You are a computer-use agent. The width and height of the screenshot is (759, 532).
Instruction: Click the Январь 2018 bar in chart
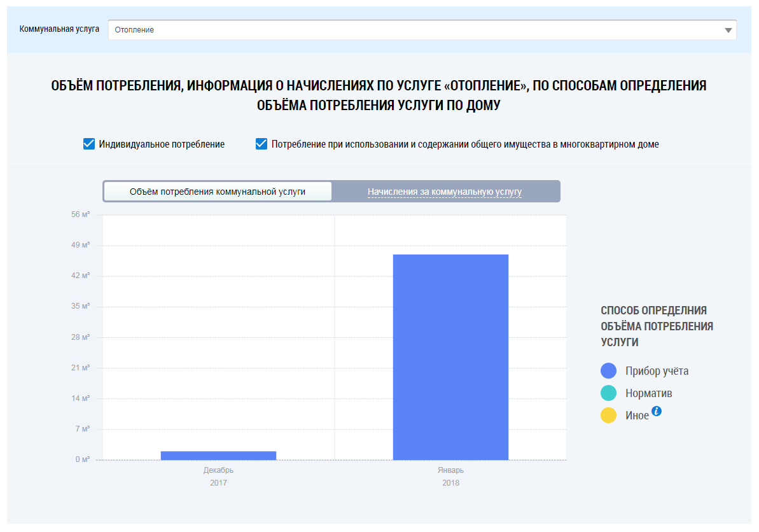coord(450,357)
